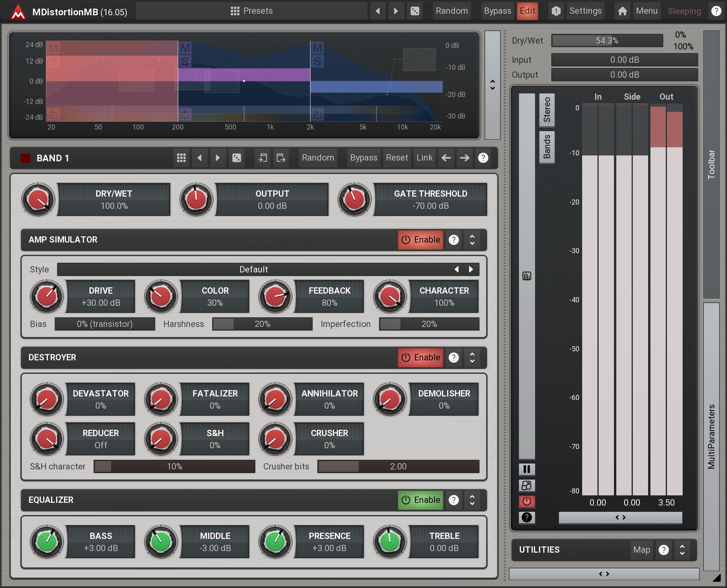This screenshot has height=588, width=727.
Task: Click the Crusher bits slider
Action: click(x=398, y=467)
